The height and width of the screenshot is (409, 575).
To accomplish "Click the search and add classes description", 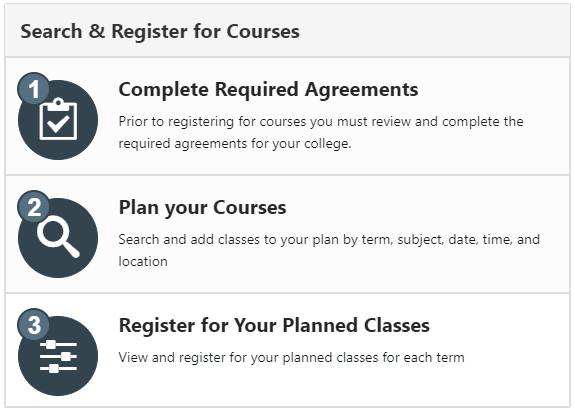I will [329, 251].
